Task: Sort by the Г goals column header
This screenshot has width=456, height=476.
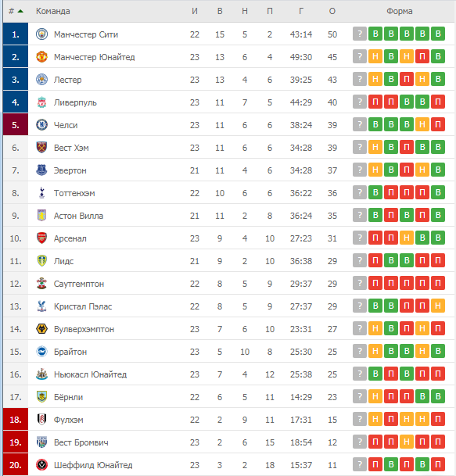Action: pyautogui.click(x=301, y=11)
